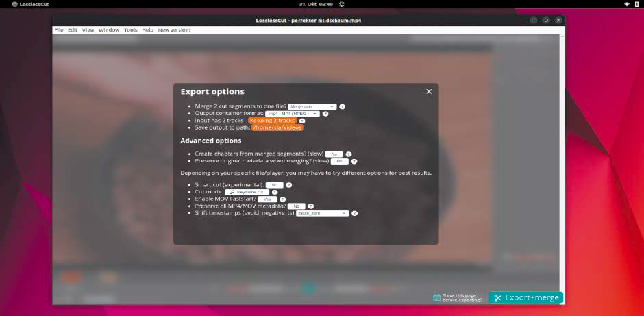The height and width of the screenshot is (316, 644).
Task: Open the make_zero timestamps dropdown
Action: click(323, 214)
